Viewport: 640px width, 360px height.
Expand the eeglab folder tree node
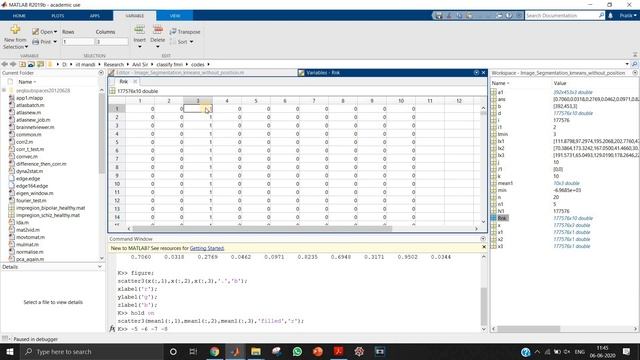click(x=4, y=90)
